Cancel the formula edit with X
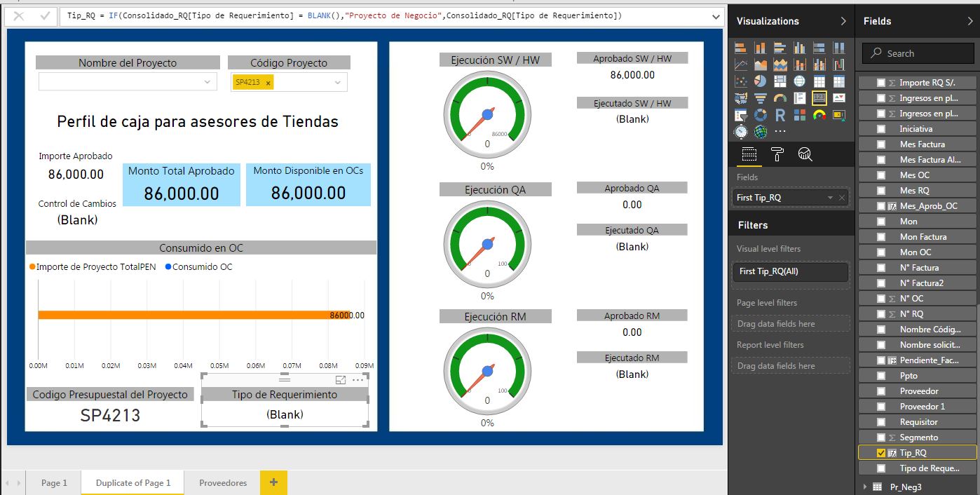 (19, 15)
